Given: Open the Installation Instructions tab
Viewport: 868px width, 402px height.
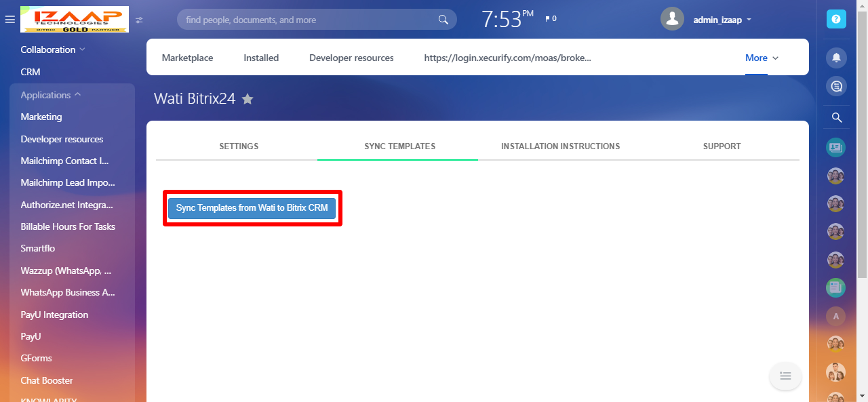Looking at the screenshot, I should pyautogui.click(x=560, y=146).
